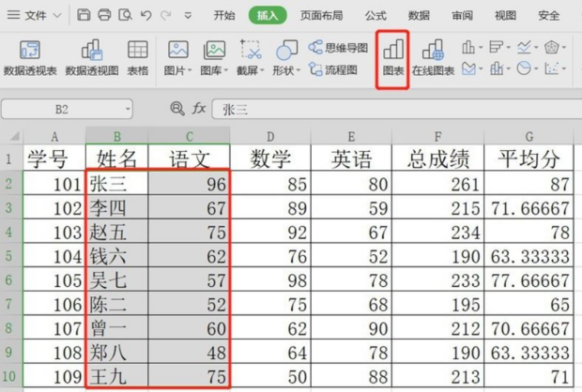The height and width of the screenshot is (392, 582).
Task: Select the total score cell 261
Action: click(438, 184)
